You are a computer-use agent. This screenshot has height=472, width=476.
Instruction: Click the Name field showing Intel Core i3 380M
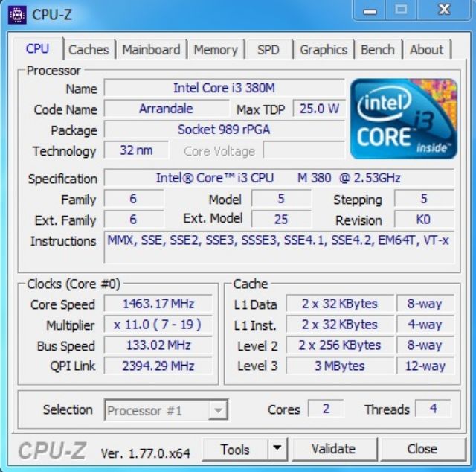click(x=224, y=88)
